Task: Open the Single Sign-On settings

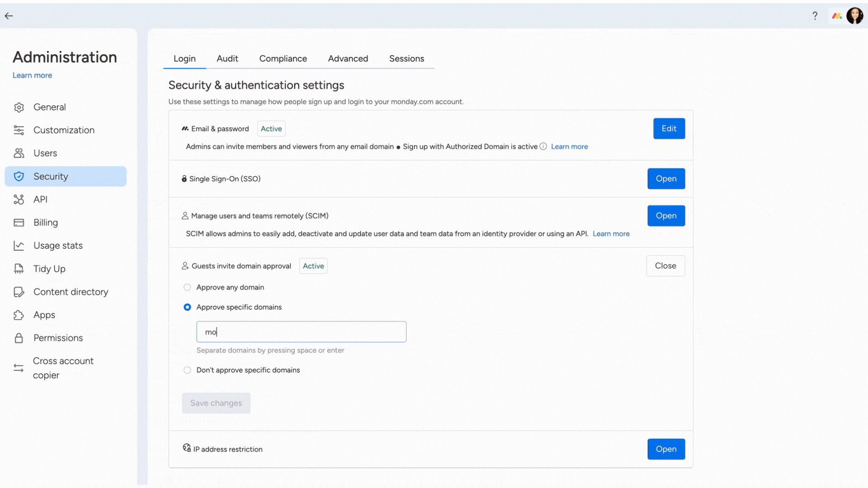Action: [666, 179]
